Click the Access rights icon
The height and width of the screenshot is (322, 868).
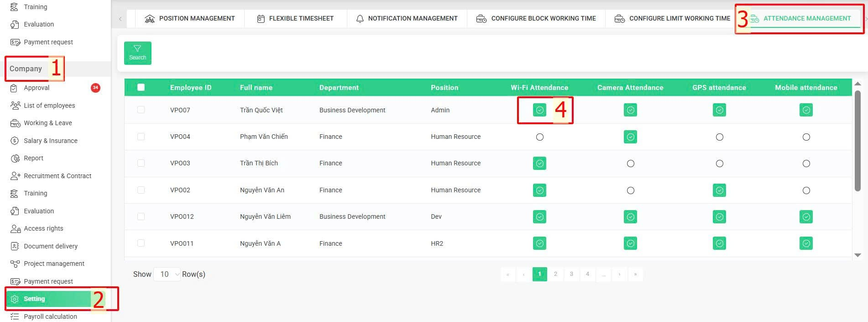15,229
